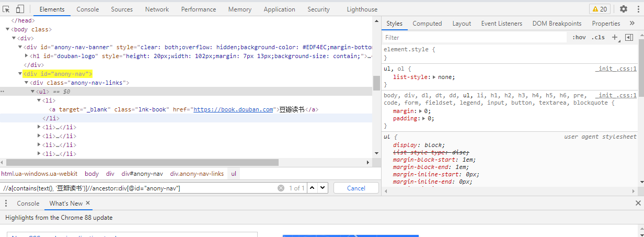The width and height of the screenshot is (644, 237).
Task: Focus the Styles Filter input
Action: (475, 38)
